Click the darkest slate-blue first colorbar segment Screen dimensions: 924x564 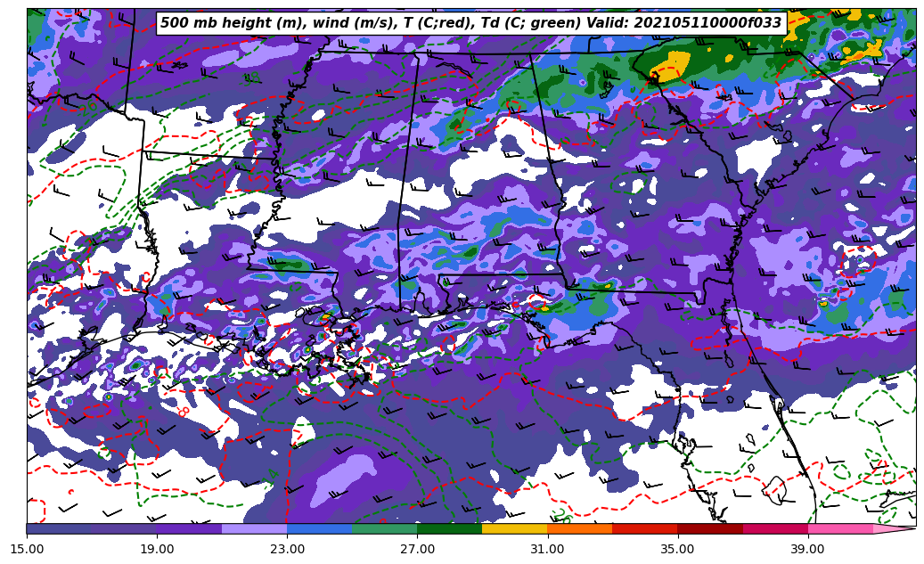(x=59, y=528)
